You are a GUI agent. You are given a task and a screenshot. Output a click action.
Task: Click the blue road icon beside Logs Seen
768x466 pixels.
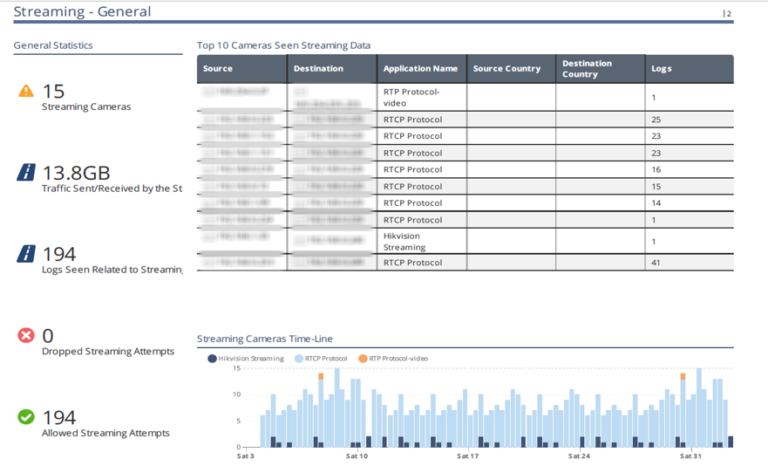pos(26,254)
